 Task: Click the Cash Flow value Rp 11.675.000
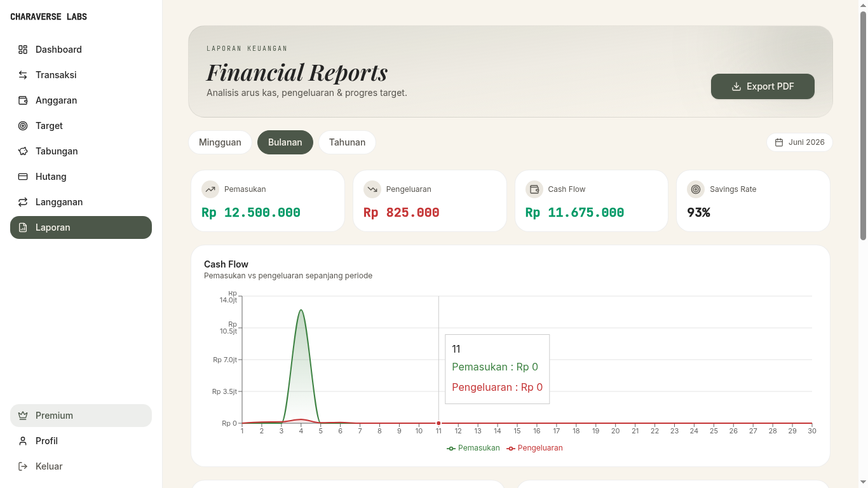[x=575, y=213]
